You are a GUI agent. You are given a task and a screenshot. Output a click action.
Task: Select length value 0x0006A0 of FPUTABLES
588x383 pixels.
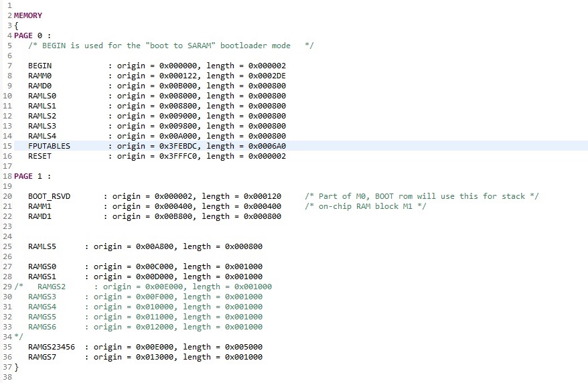(267, 146)
